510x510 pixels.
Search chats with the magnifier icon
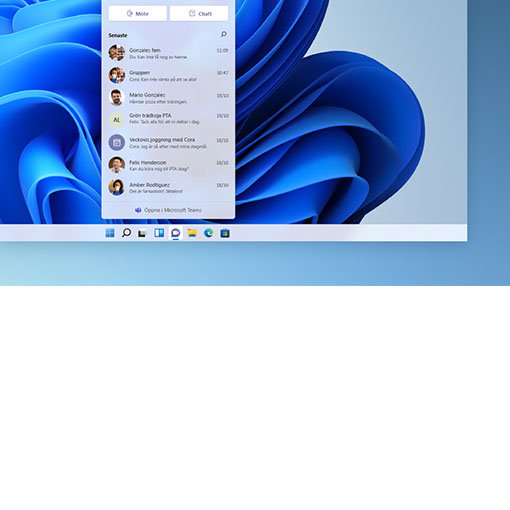[x=224, y=34]
